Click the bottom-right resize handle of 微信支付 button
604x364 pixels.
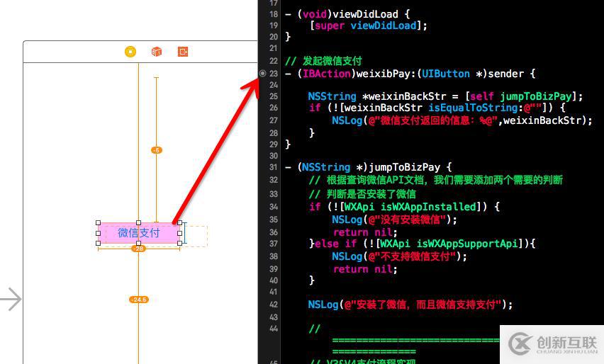[179, 243]
